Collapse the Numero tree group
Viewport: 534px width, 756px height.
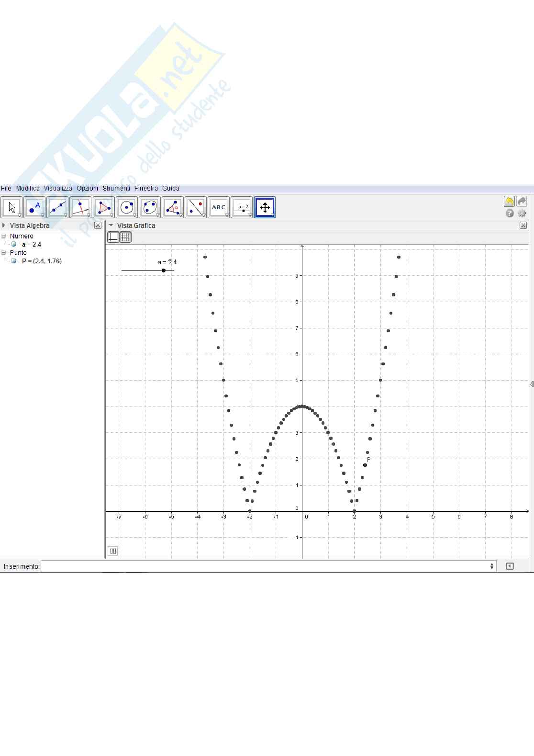click(x=4, y=236)
